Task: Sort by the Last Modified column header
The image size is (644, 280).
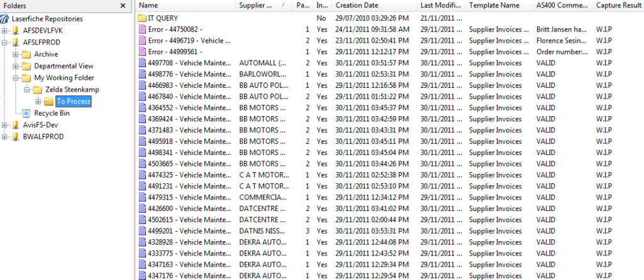Action: [x=442, y=6]
